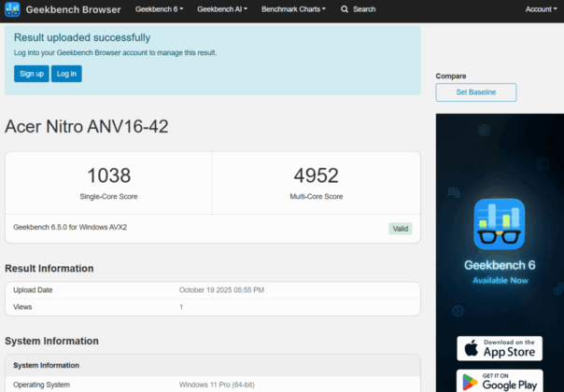
Task: Open the Get it on Google Play badge
Action: pyautogui.click(x=500, y=381)
